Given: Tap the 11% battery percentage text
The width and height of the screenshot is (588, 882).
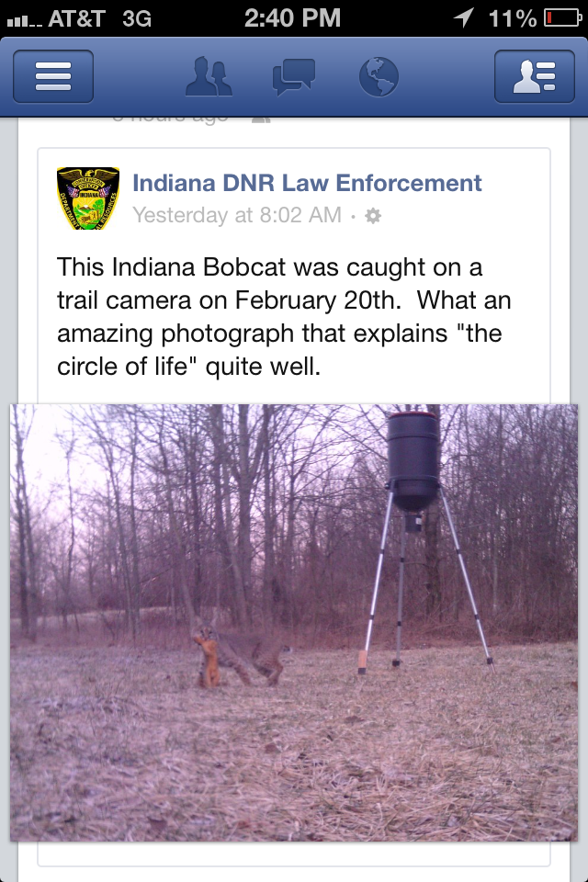Looking at the screenshot, I should tap(513, 18).
